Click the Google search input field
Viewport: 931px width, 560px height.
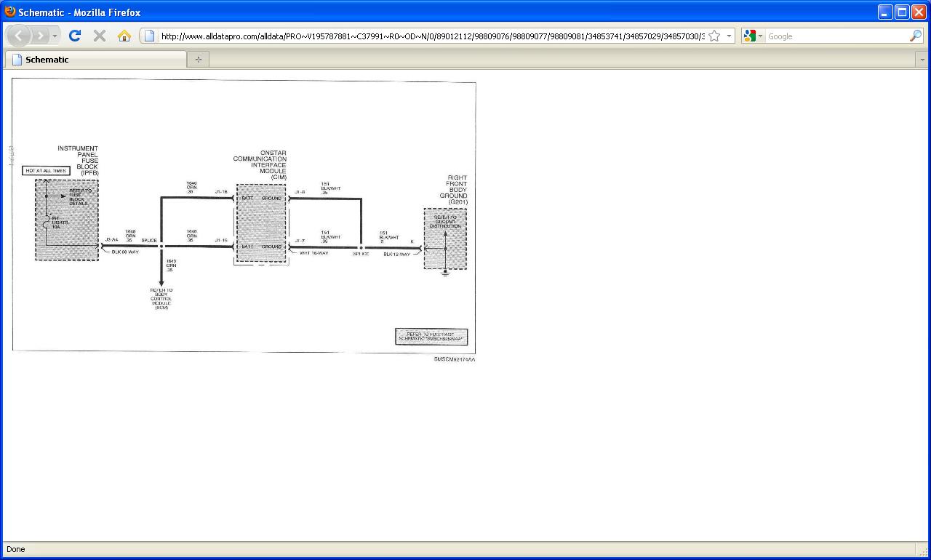(836, 36)
